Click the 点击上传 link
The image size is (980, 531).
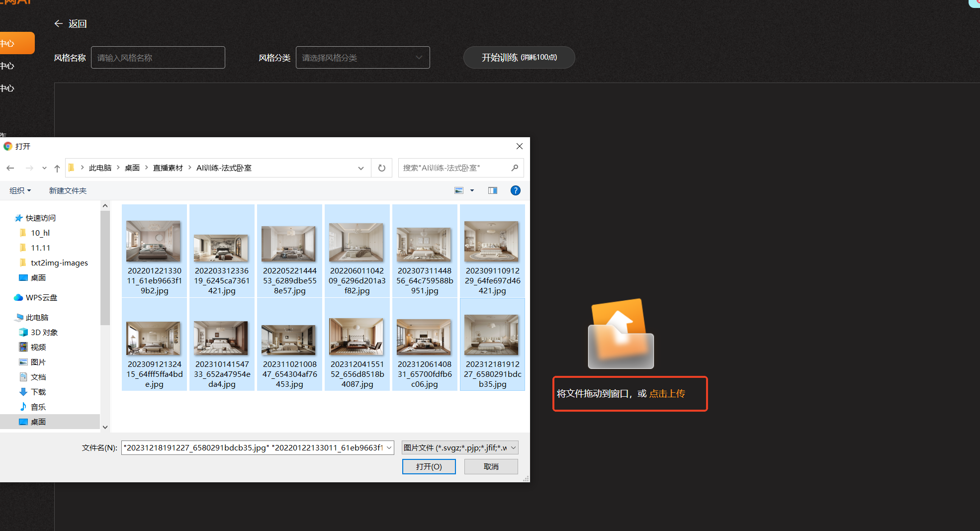pyautogui.click(x=667, y=394)
